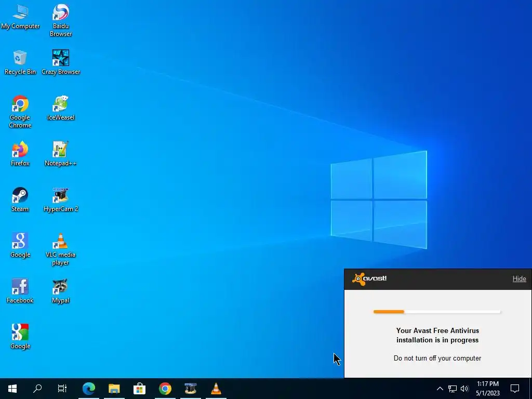
Task: Open the Windows Start menu
Action: click(x=12, y=389)
